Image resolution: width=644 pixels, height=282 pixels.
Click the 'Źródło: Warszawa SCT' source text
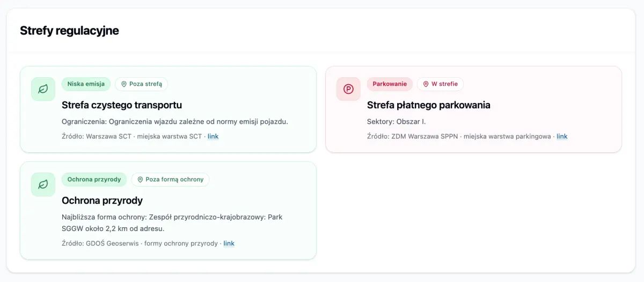point(97,136)
